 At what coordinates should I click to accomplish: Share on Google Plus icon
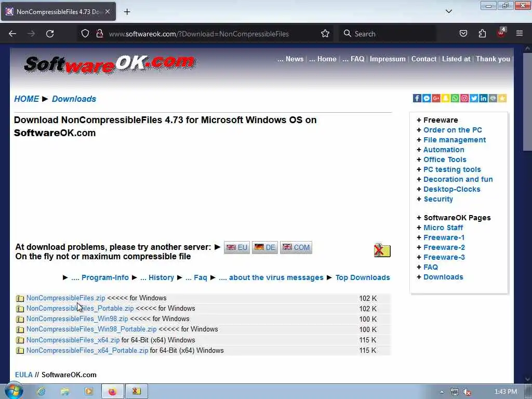[436, 98]
